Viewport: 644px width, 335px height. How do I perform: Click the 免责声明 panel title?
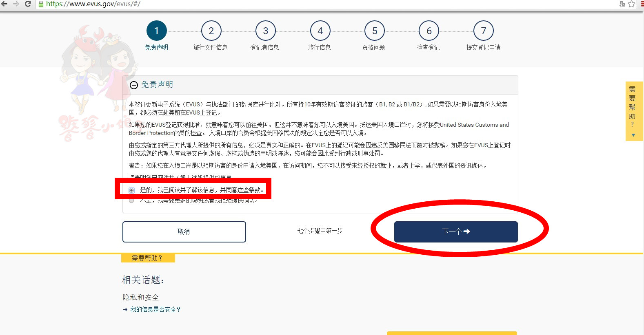[157, 85]
